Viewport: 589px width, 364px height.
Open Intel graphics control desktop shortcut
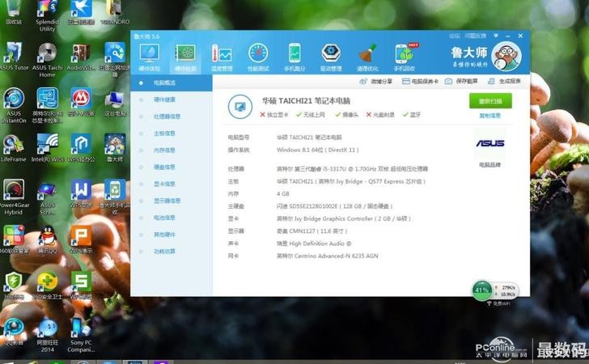pos(47,106)
